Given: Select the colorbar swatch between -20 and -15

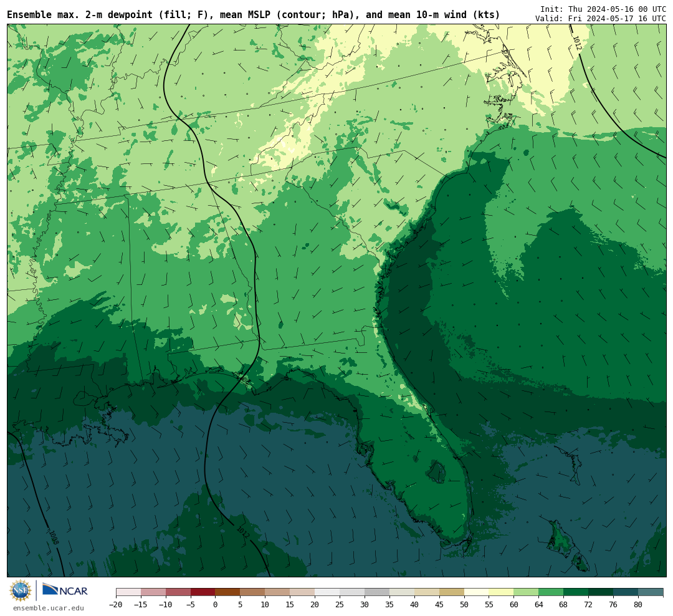Looking at the screenshot, I should tap(128, 592).
